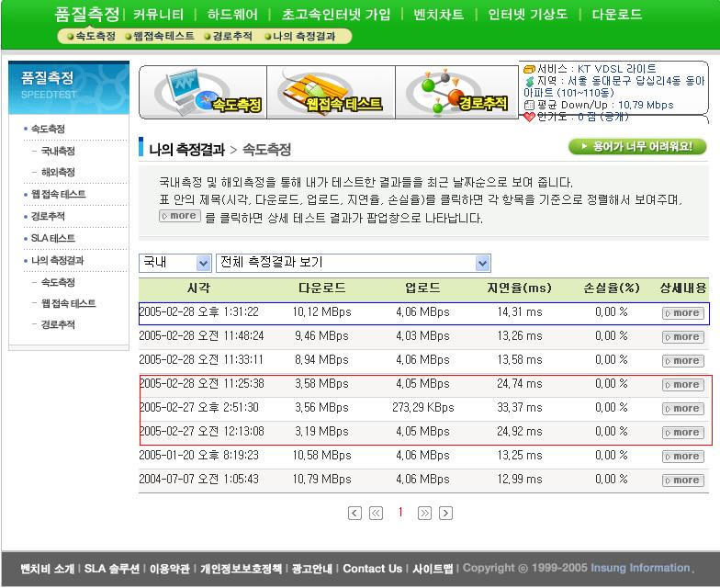Open 해외측정 in the left sidebar
The image size is (720, 588).
(x=58, y=172)
